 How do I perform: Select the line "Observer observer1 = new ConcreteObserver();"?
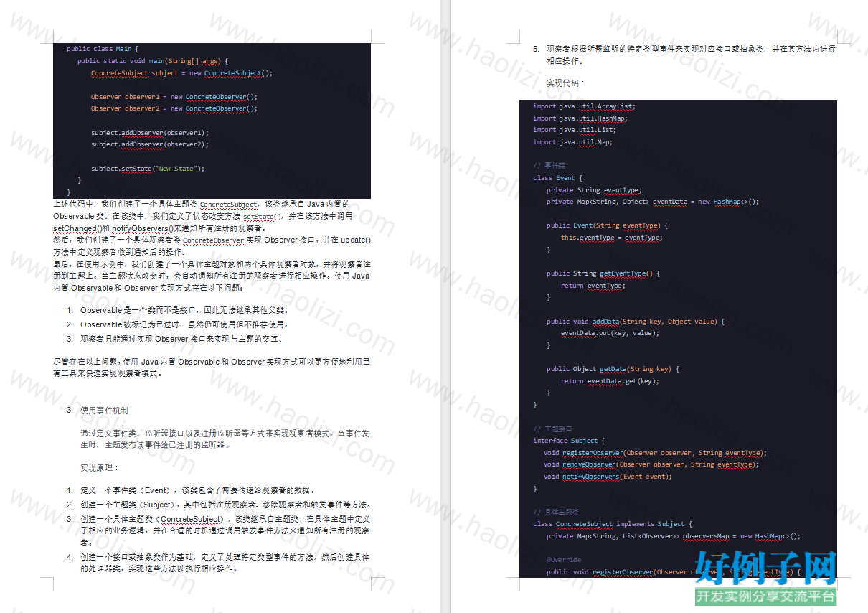[174, 97]
